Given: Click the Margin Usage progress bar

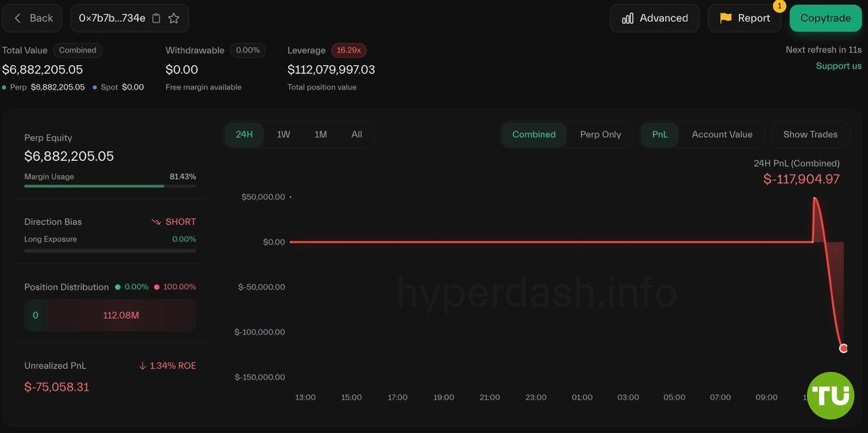Looking at the screenshot, I should tap(110, 186).
